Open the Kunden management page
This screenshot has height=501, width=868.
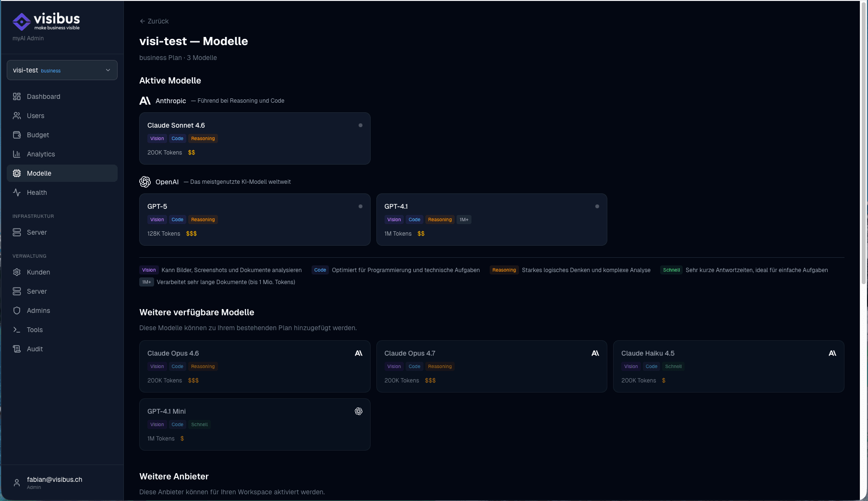(38, 272)
